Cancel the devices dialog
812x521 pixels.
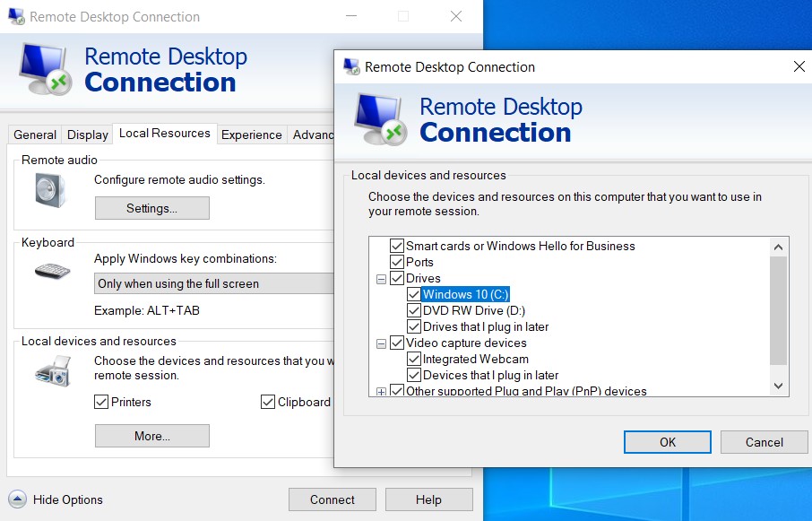click(764, 442)
